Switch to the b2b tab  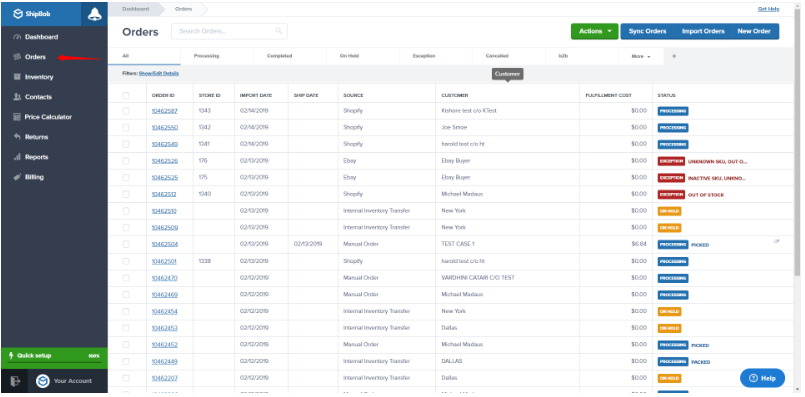(582, 56)
